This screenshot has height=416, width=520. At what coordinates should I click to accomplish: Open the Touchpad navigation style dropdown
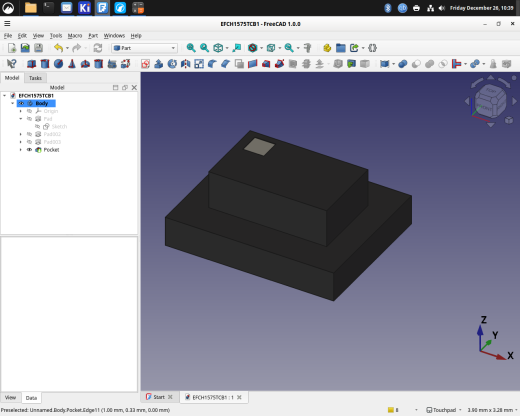point(444,410)
